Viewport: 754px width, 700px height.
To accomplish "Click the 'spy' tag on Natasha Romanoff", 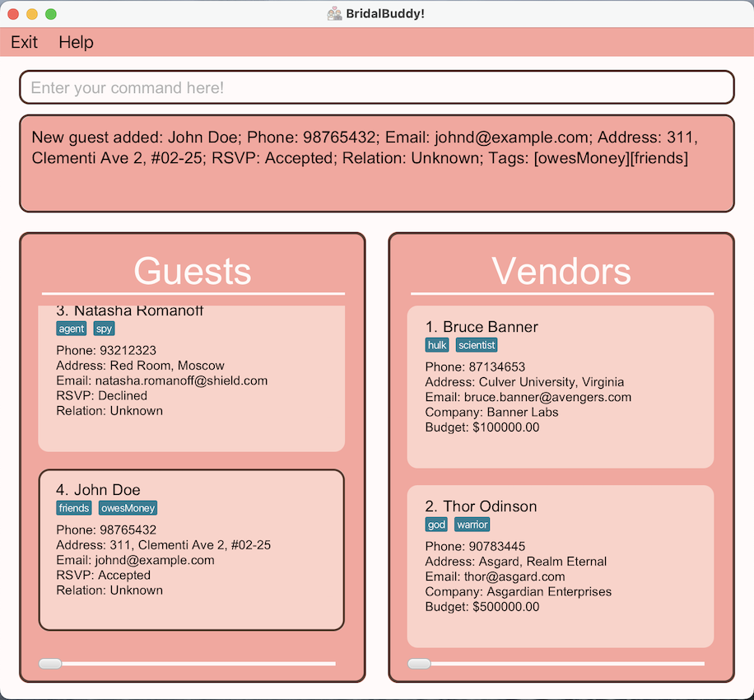I will tap(104, 329).
